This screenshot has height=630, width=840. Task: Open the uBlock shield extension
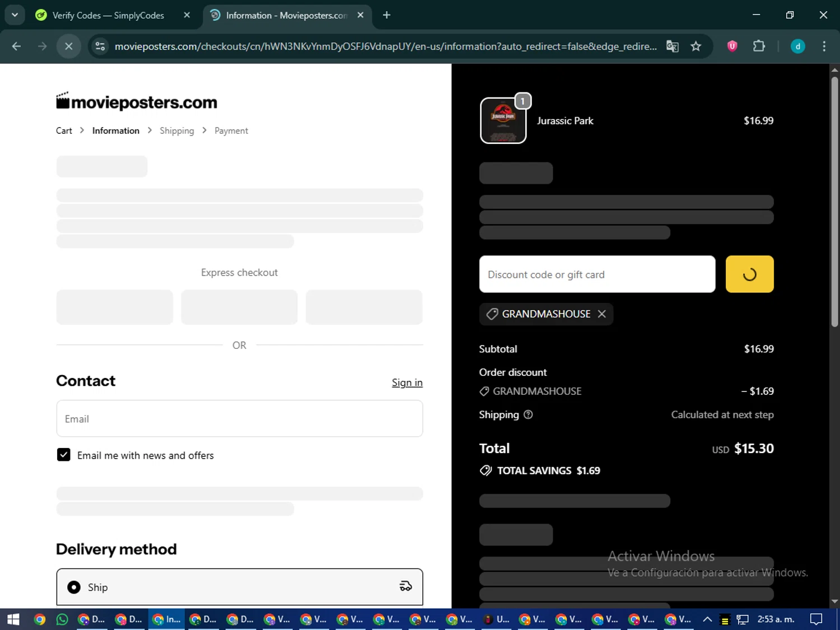coord(732,46)
